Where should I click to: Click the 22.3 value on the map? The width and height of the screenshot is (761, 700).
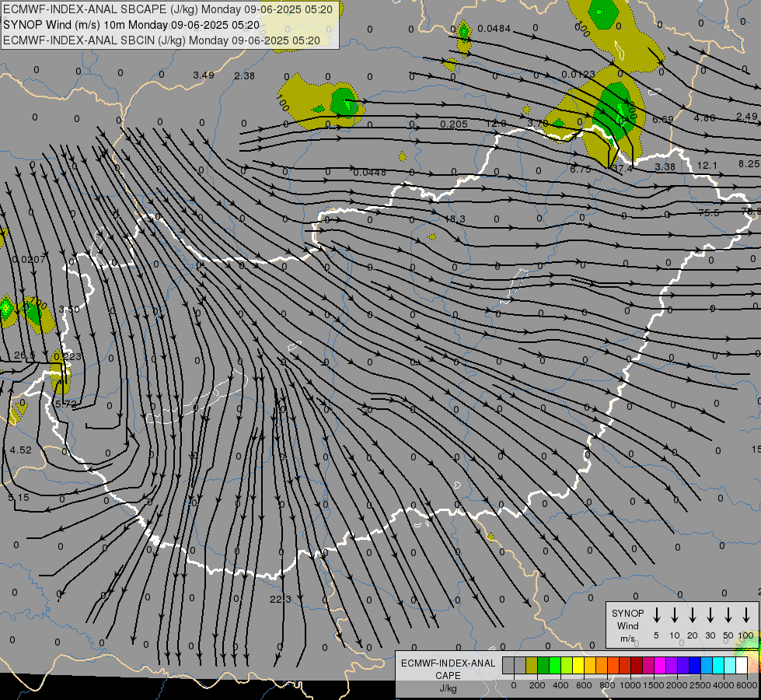tap(281, 600)
